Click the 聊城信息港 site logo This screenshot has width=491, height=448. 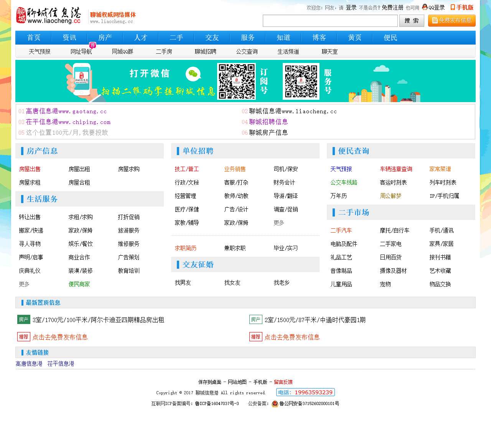click(48, 16)
